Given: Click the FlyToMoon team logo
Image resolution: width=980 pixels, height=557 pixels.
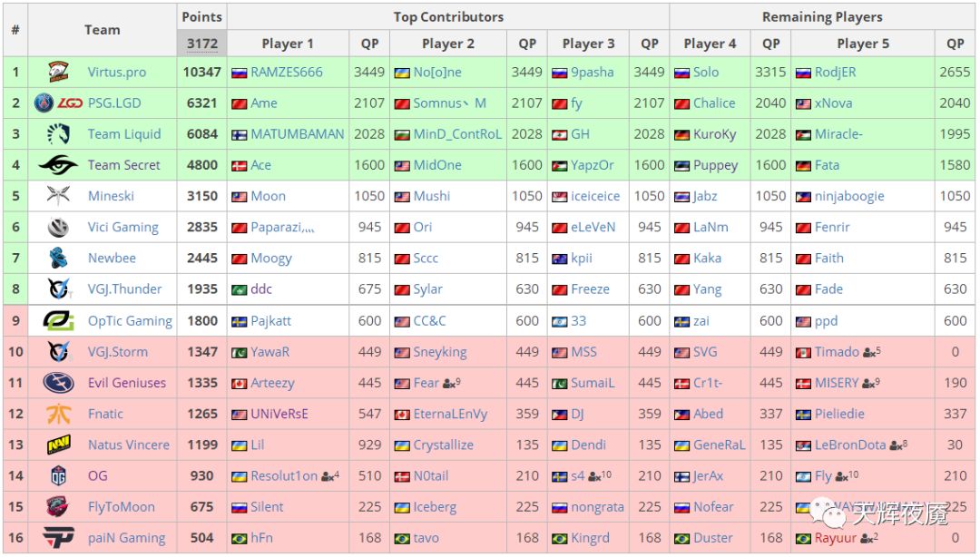Looking at the screenshot, I should 58,507.
